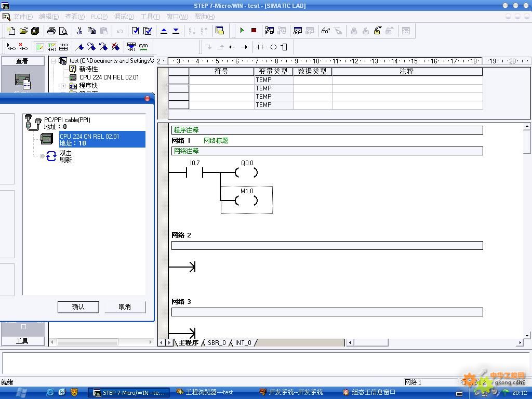Screen dimensions: 532x399
Task: Toggle POU comments display icon
Action: (39, 46)
